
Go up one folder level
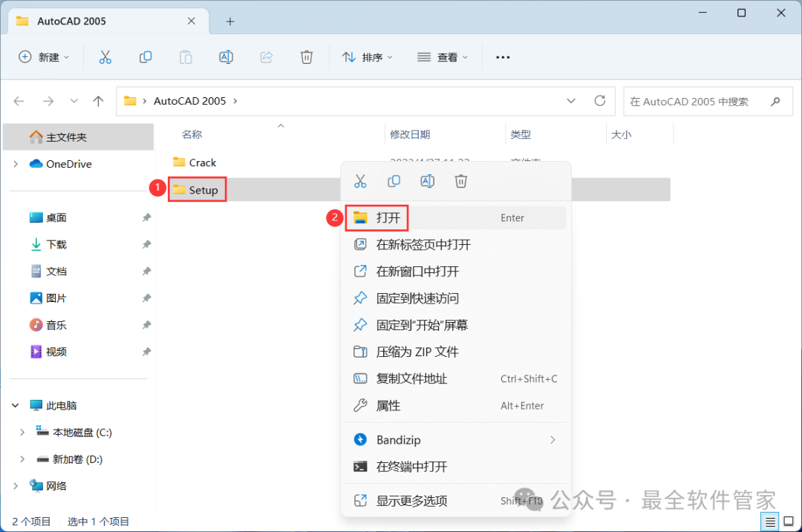98,101
